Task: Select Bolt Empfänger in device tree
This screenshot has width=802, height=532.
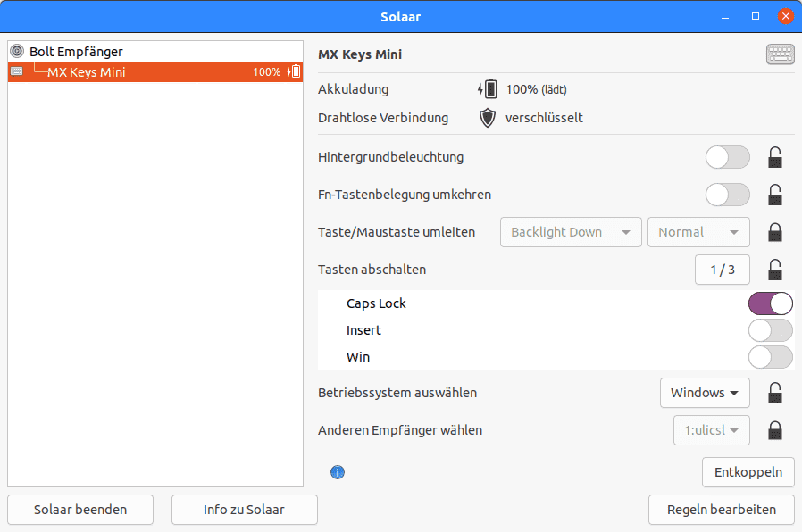Action: [76, 52]
